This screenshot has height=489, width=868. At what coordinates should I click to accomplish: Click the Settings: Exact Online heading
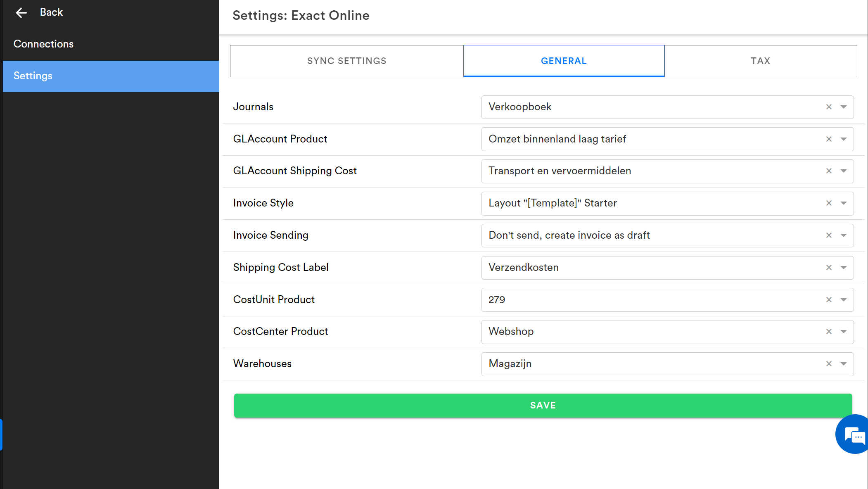[x=301, y=16]
